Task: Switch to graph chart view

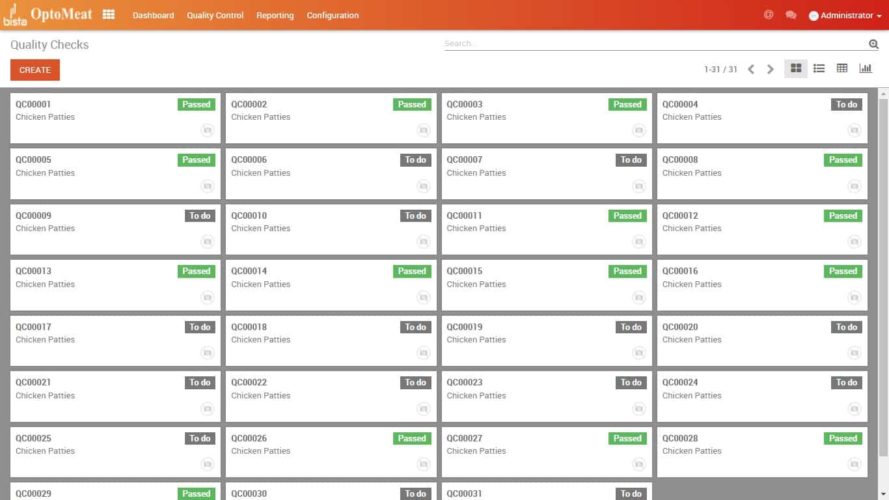Action: coord(866,68)
